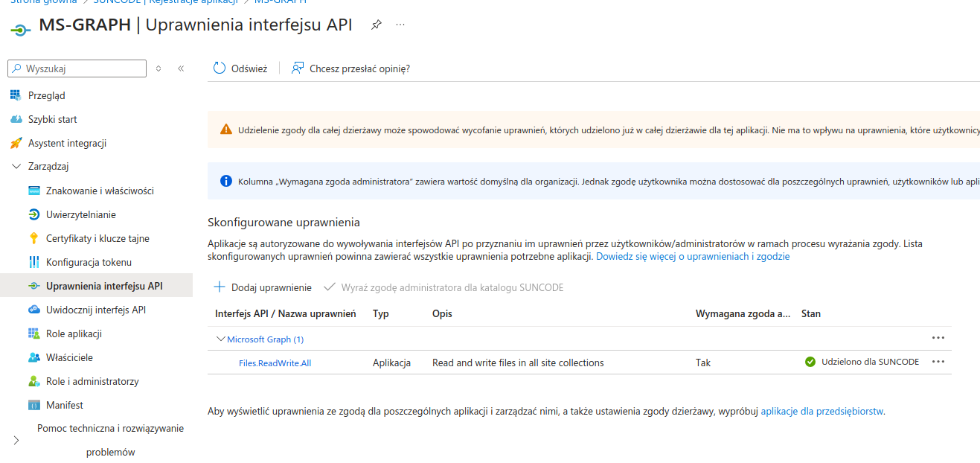
Task: Click the Konfiguracja tokenu bars icon
Action: [x=33, y=262]
